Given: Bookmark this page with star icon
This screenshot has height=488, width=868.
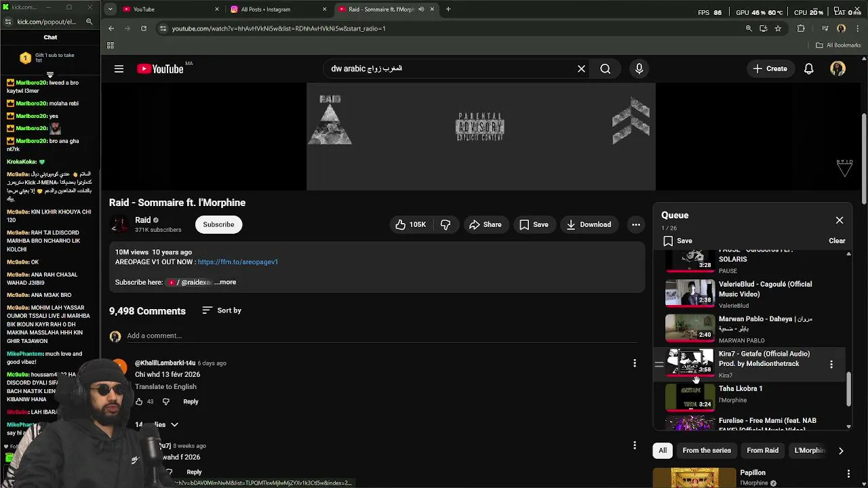Looking at the screenshot, I should (x=778, y=28).
